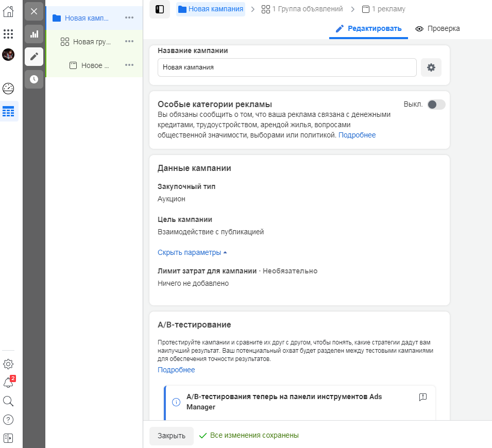Screen dimensions: 492x448
Task: Open the profile avatar account switcher
Action: pos(8,55)
